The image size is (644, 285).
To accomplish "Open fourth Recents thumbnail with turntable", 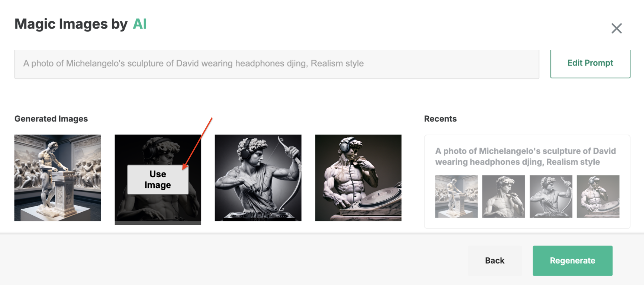I will pos(598,196).
